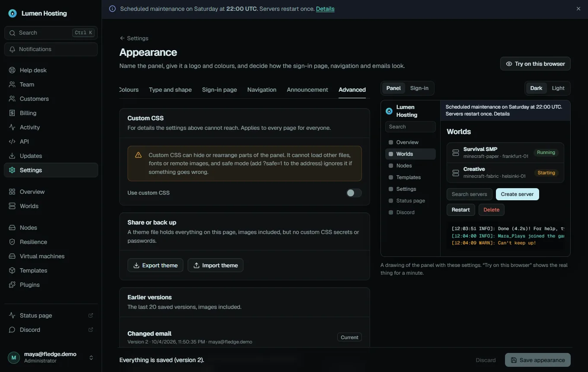Dismiss the maintenance banner with the X
This screenshot has width=588, height=372.
coord(578,9)
